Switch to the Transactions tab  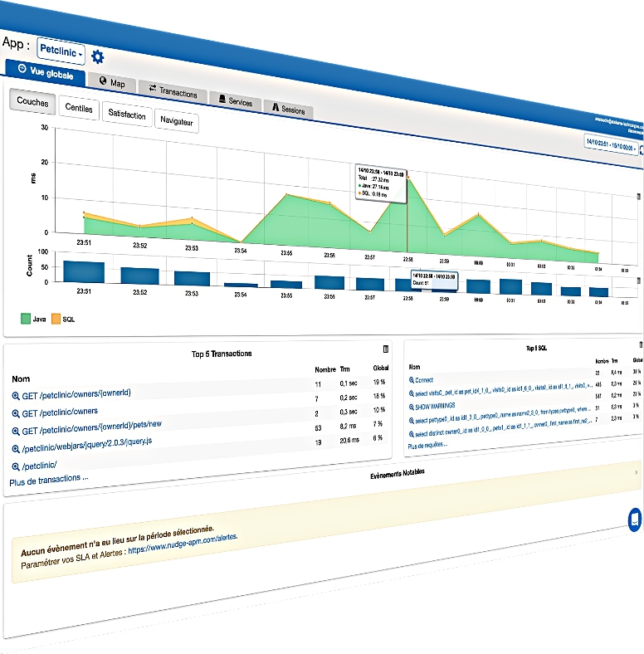pos(173,91)
